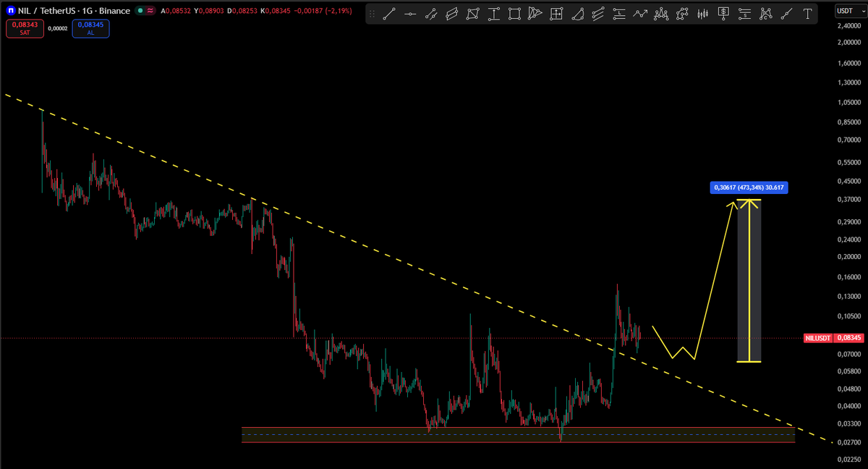Image resolution: width=868 pixels, height=469 pixels.
Task: Click the green market status dot
Action: (140, 11)
